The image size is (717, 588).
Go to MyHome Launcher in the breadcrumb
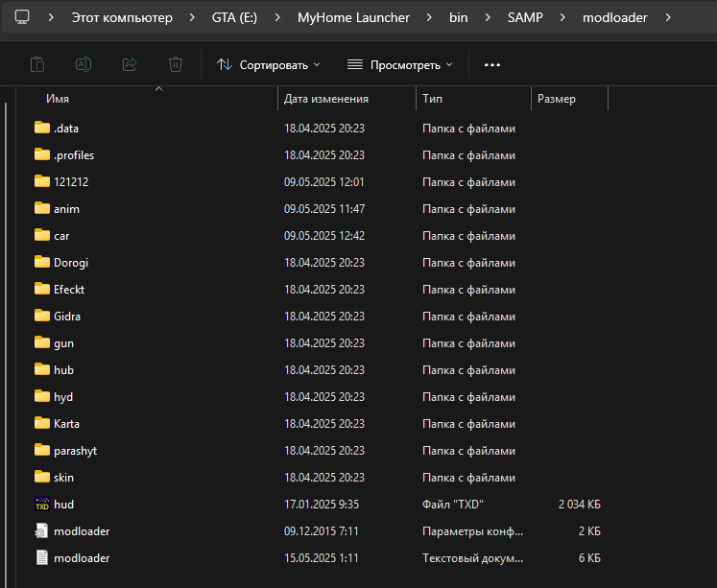click(x=353, y=17)
